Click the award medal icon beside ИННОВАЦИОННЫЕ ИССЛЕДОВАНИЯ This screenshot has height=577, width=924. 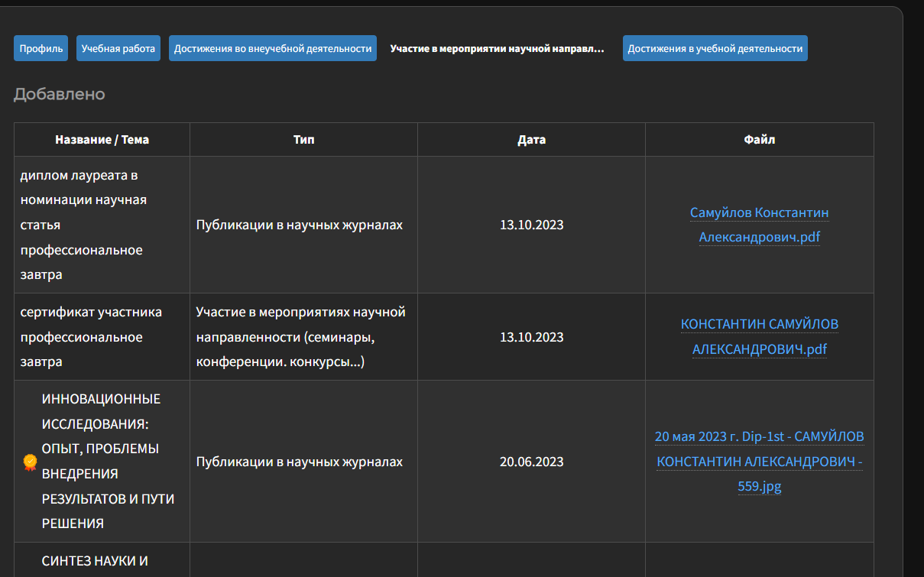(30, 462)
